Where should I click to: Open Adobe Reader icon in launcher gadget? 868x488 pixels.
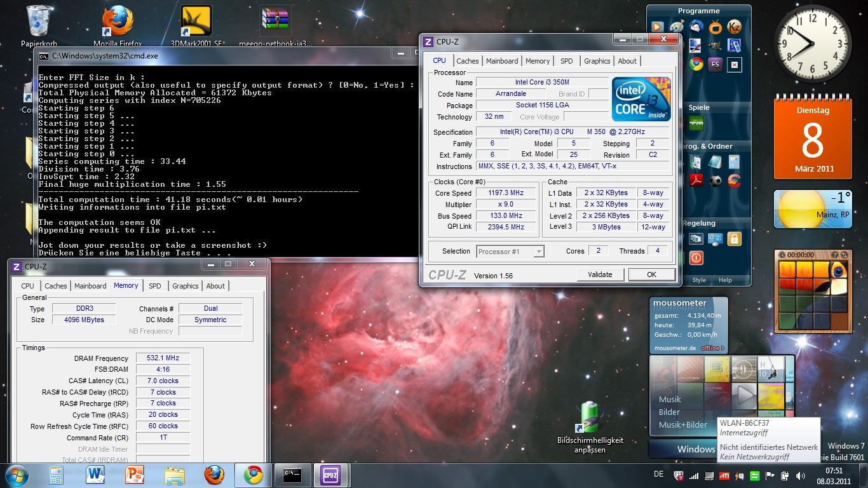click(x=696, y=180)
